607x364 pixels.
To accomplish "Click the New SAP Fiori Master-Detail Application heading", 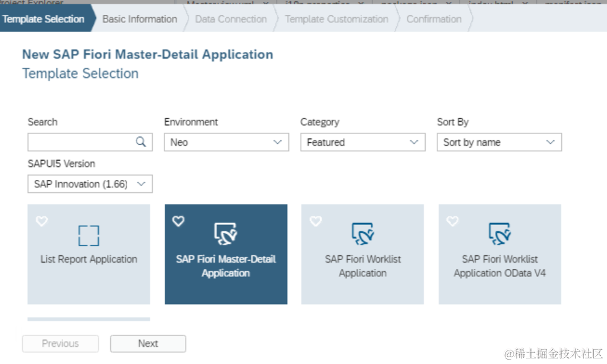I will pos(147,54).
